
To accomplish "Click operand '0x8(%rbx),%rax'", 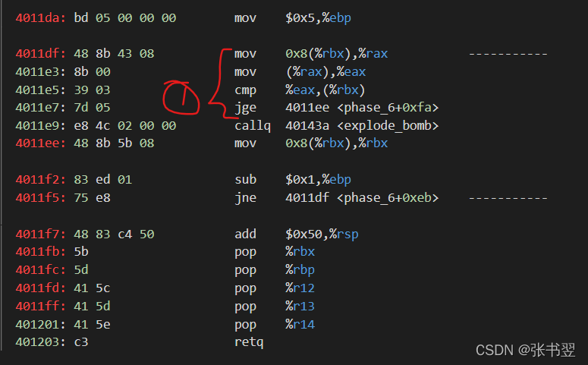I will (336, 53).
